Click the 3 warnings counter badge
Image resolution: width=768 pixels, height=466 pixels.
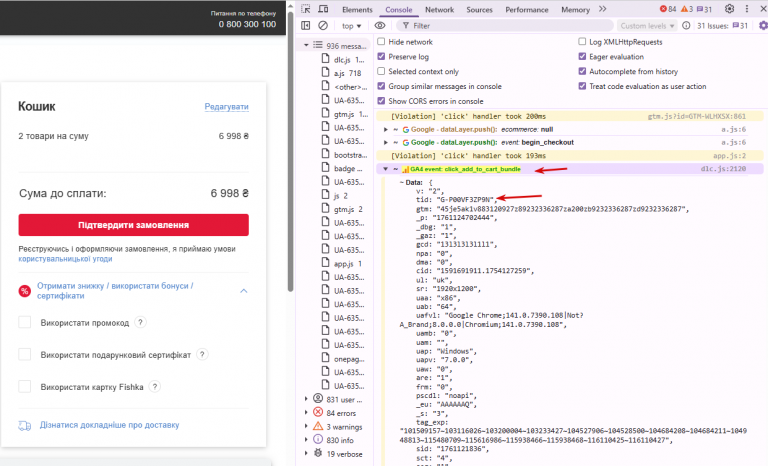click(687, 9)
